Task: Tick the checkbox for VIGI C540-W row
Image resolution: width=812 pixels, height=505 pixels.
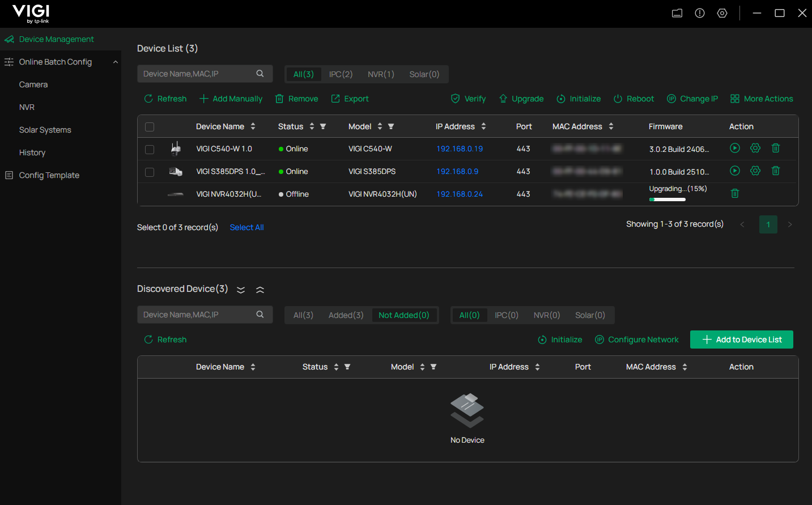Action: 150,150
